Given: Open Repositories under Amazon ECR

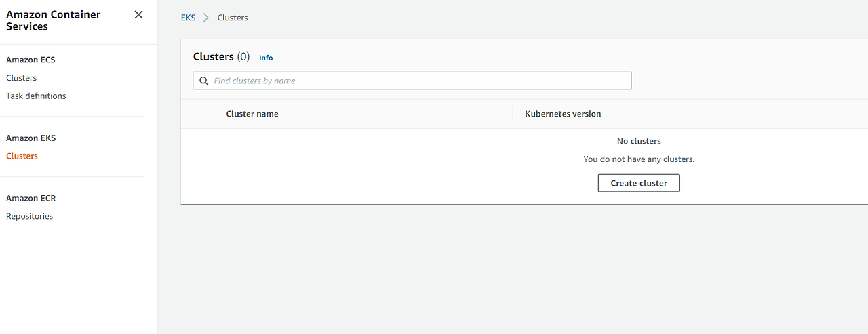Looking at the screenshot, I should (29, 216).
